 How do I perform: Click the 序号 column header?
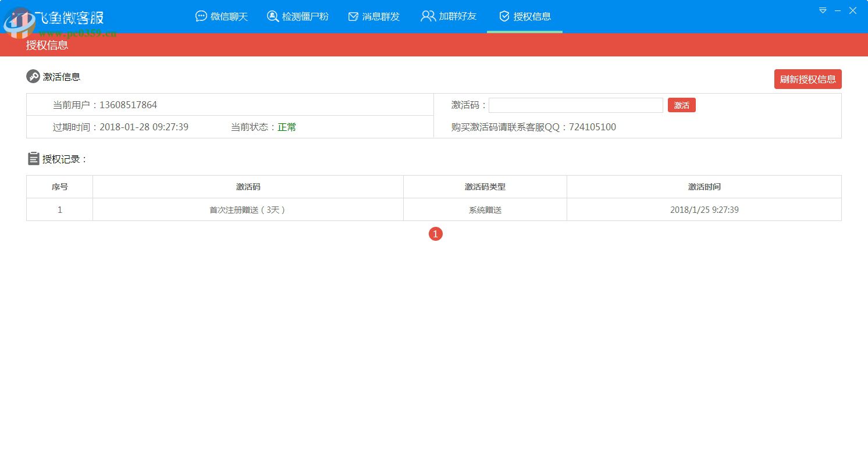click(x=60, y=187)
